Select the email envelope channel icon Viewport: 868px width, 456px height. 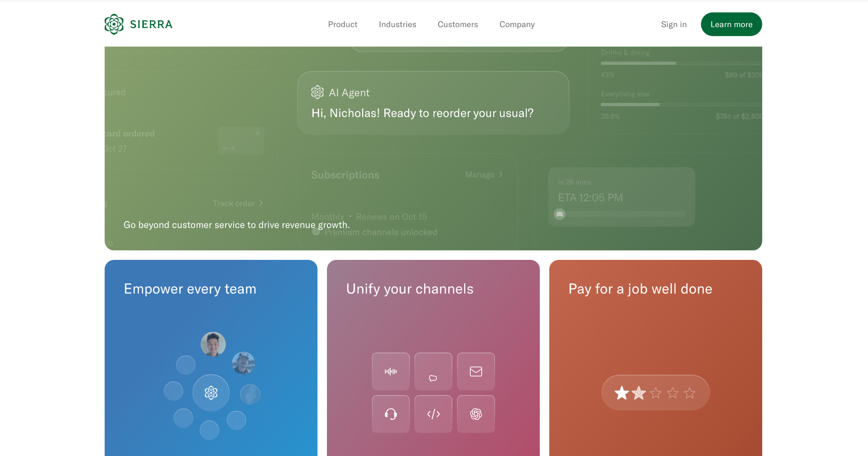[x=476, y=371]
